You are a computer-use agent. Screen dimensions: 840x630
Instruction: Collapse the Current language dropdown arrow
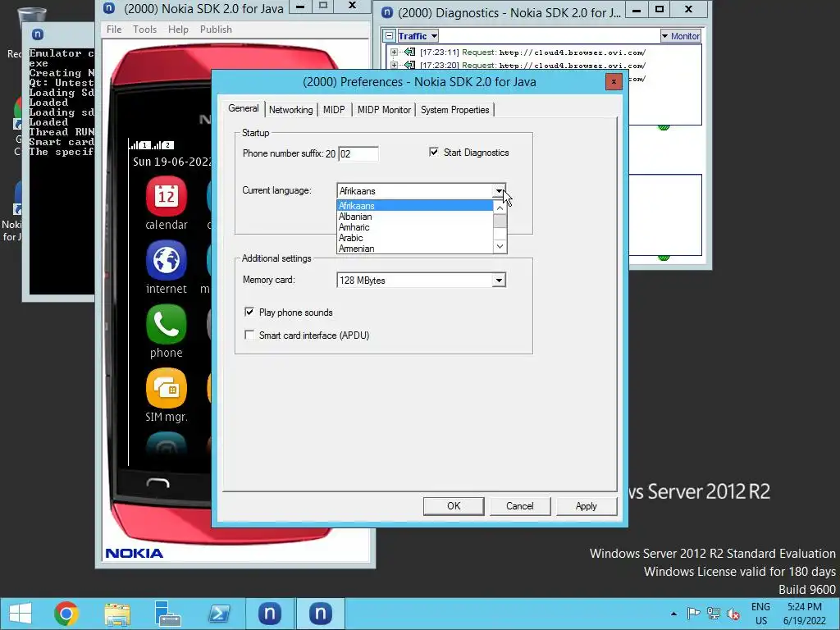tap(499, 190)
